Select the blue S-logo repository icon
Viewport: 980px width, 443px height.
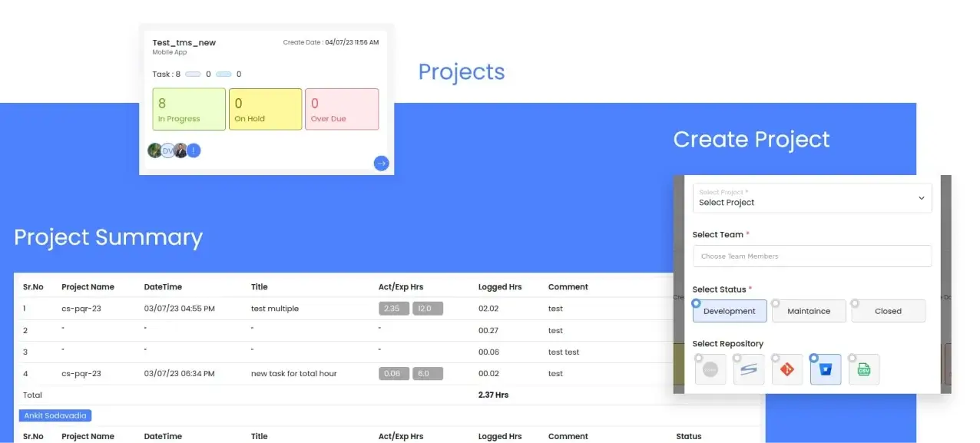(748, 369)
